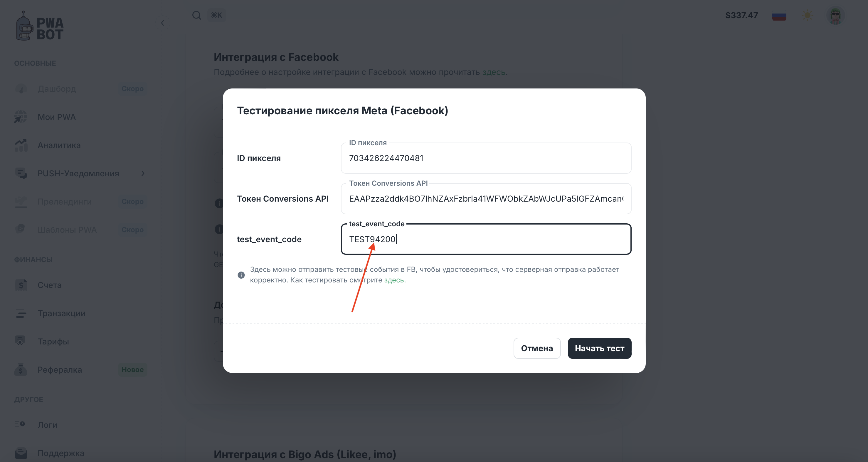
Task: Click the Счета dollar icon
Action: (21, 285)
